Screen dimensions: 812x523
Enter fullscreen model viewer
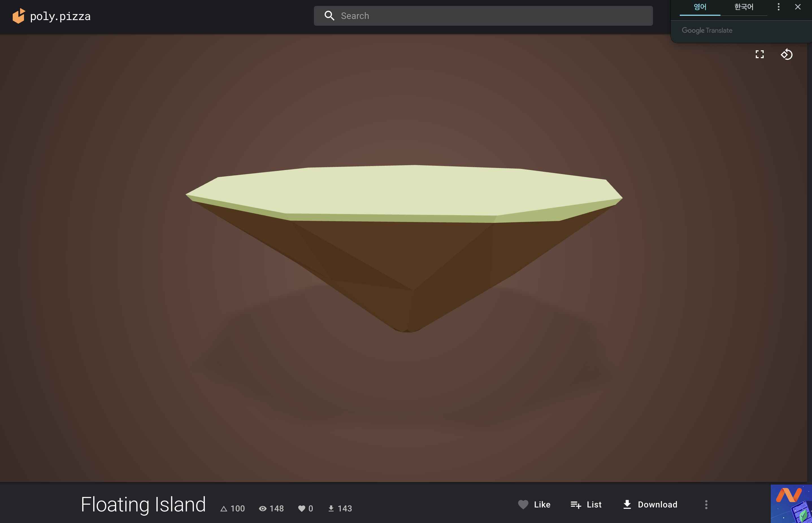point(760,54)
